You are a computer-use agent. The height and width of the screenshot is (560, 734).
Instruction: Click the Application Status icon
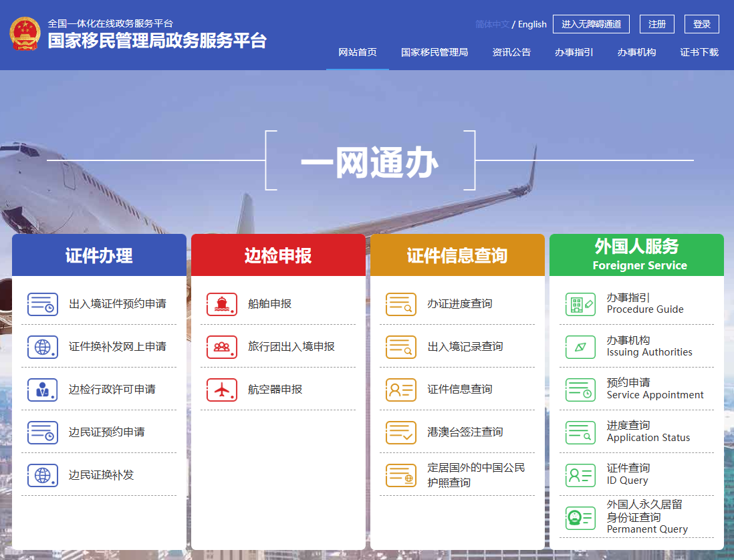click(x=580, y=432)
